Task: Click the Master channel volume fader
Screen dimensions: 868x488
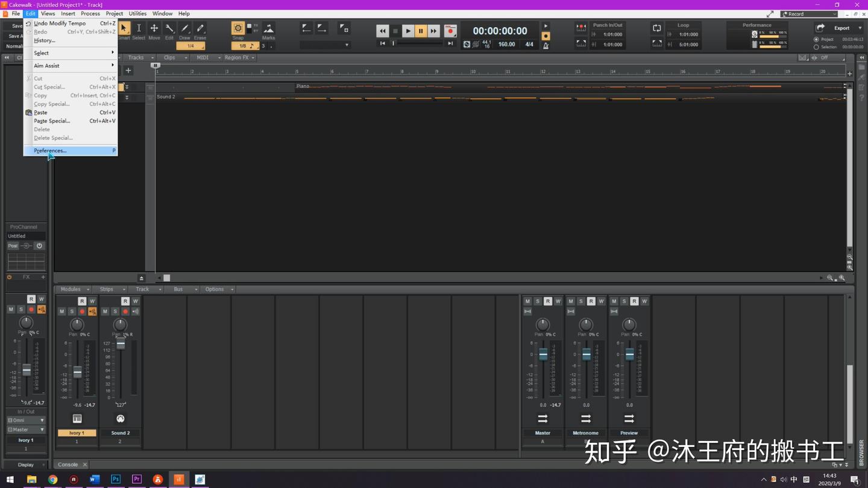Action: click(x=542, y=355)
